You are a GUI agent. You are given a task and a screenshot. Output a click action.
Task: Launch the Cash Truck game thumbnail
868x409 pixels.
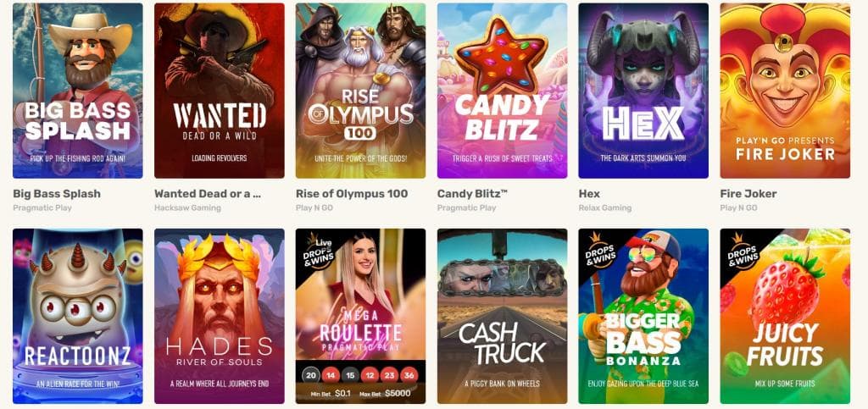tap(502, 316)
